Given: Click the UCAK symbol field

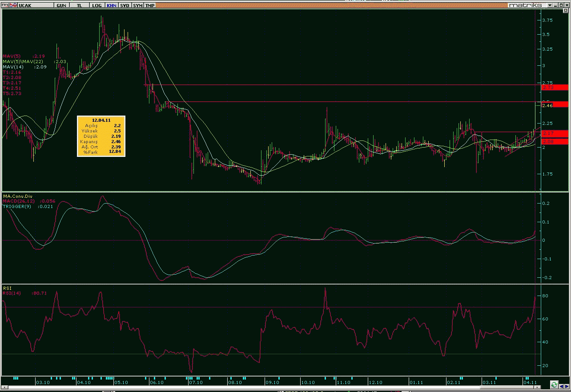Looking at the screenshot, I should point(35,5).
